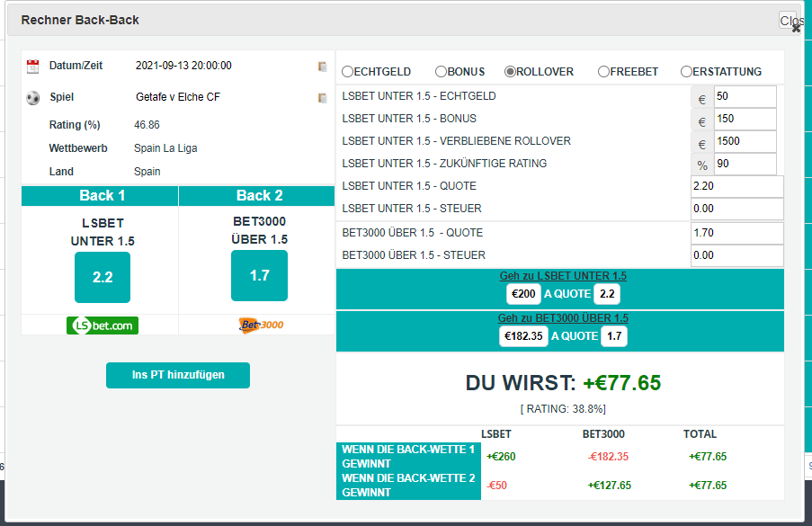Click the 1.7 quote box in BET3000 bar
812x526 pixels.
614,336
